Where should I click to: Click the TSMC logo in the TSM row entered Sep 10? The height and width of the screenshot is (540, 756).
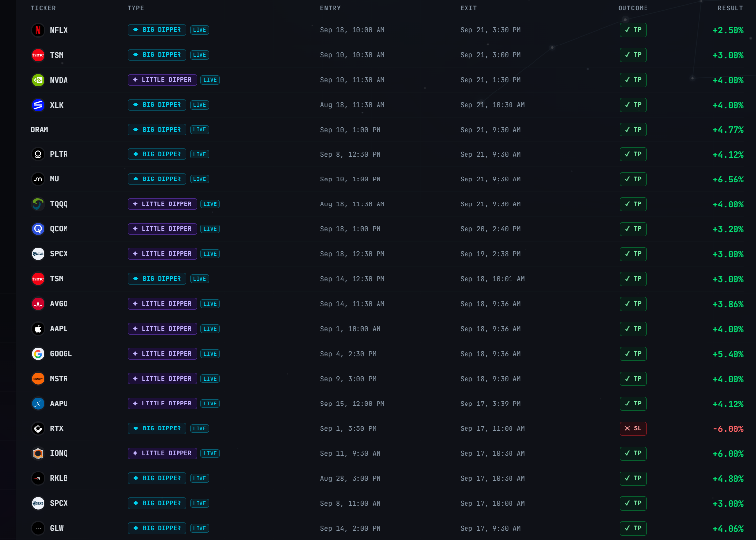click(38, 55)
